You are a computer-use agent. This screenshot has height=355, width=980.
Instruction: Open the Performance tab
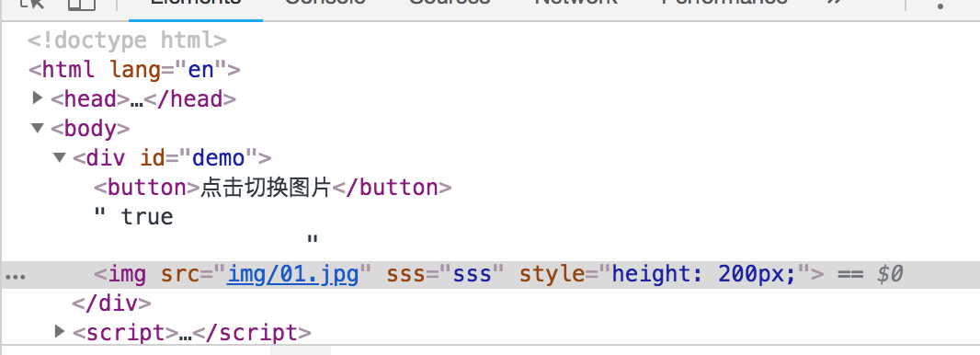[x=724, y=4]
